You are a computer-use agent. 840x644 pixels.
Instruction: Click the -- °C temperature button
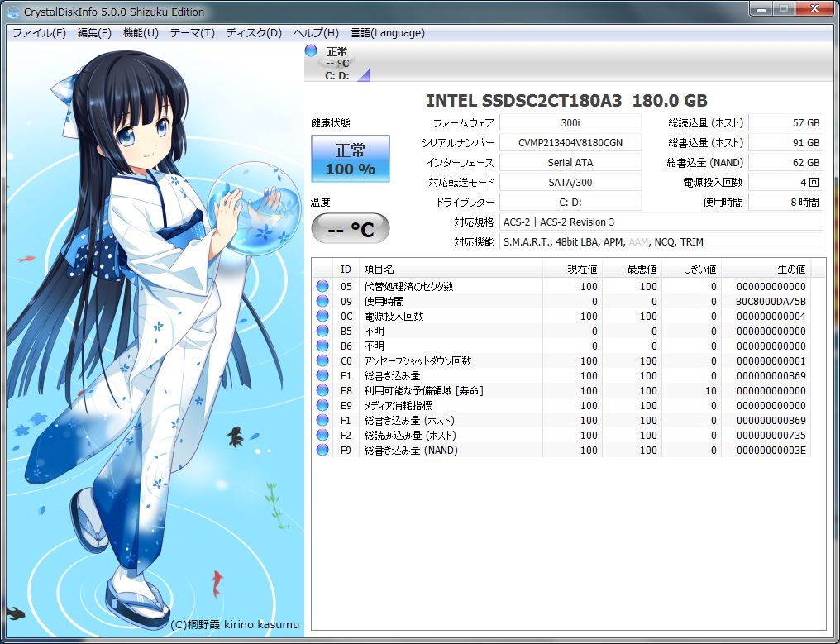tap(351, 228)
